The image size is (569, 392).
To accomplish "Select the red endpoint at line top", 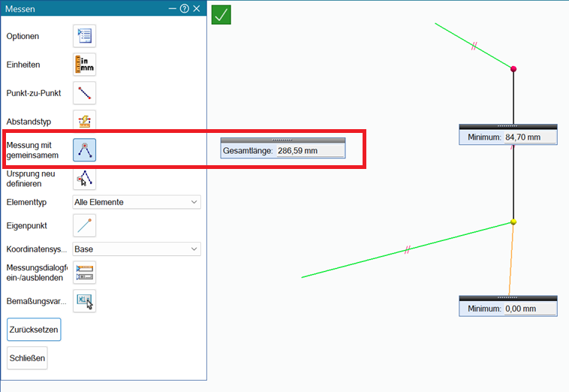I will coord(513,68).
